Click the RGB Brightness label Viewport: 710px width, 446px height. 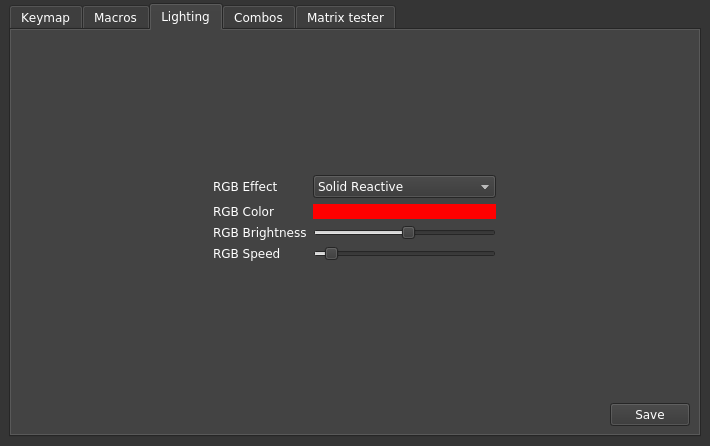(x=259, y=232)
